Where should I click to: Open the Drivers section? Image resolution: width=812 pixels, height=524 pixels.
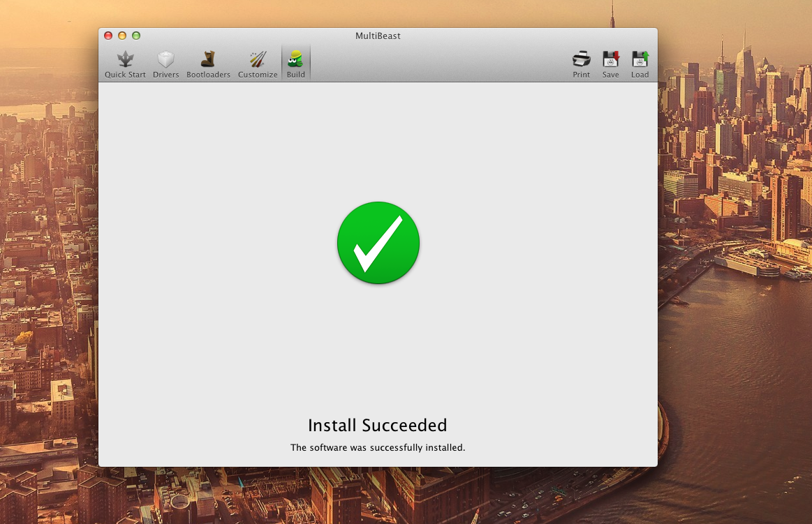pyautogui.click(x=165, y=64)
